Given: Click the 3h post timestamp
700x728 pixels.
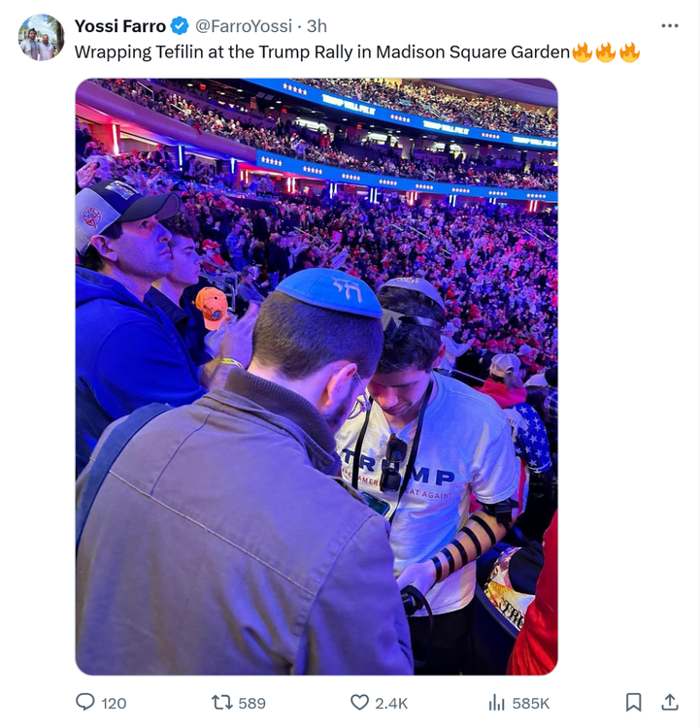Looking at the screenshot, I should coord(317,26).
